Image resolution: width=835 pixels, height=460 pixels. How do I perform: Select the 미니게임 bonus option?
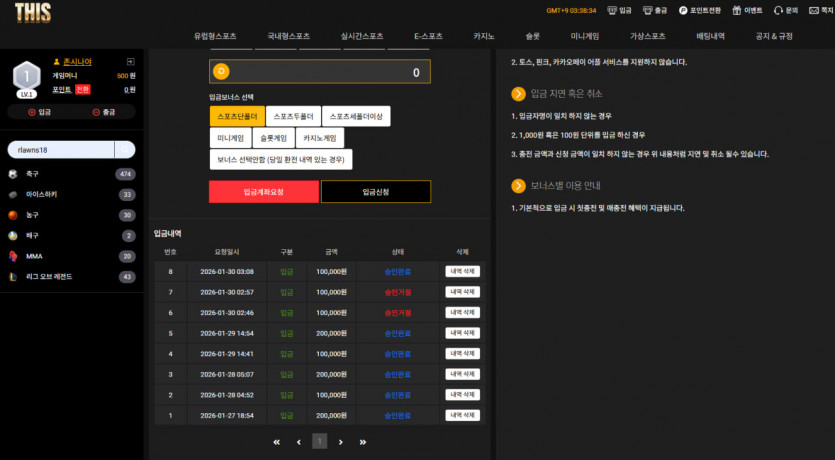pyautogui.click(x=230, y=138)
